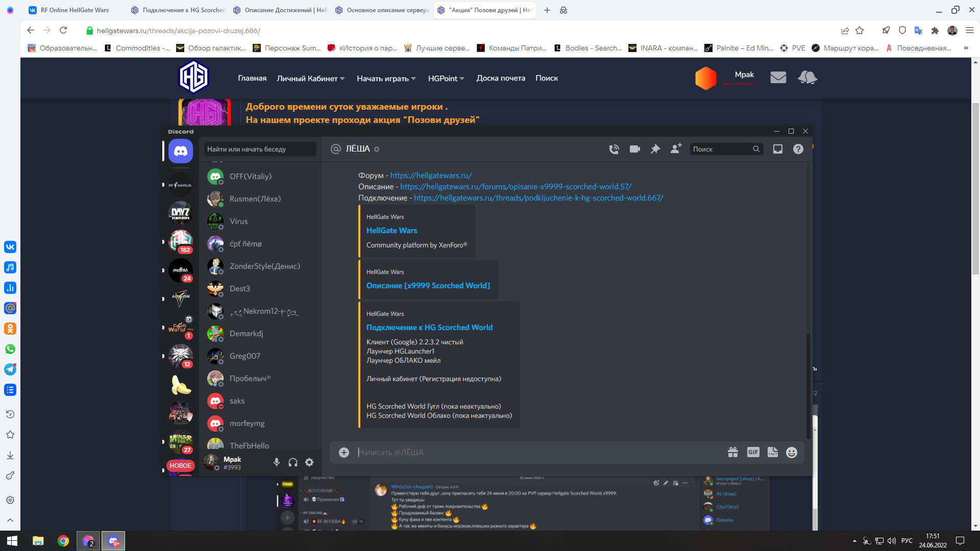Viewport: 980px width, 551px height.
Task: Expand the Личный Кабинет dropdown menu
Action: point(310,79)
